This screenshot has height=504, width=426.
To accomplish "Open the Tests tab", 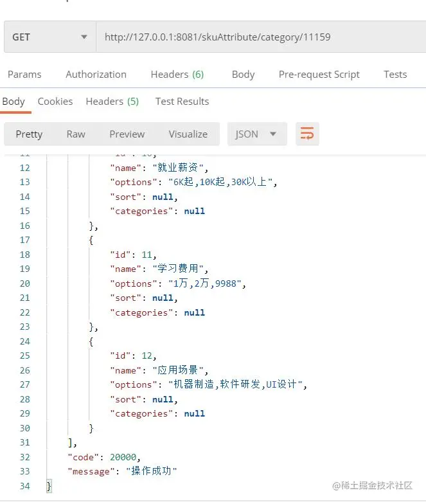I will 395,74.
